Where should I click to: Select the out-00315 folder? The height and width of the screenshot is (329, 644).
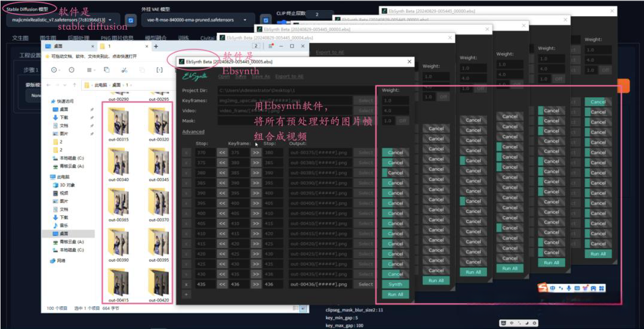click(118, 125)
